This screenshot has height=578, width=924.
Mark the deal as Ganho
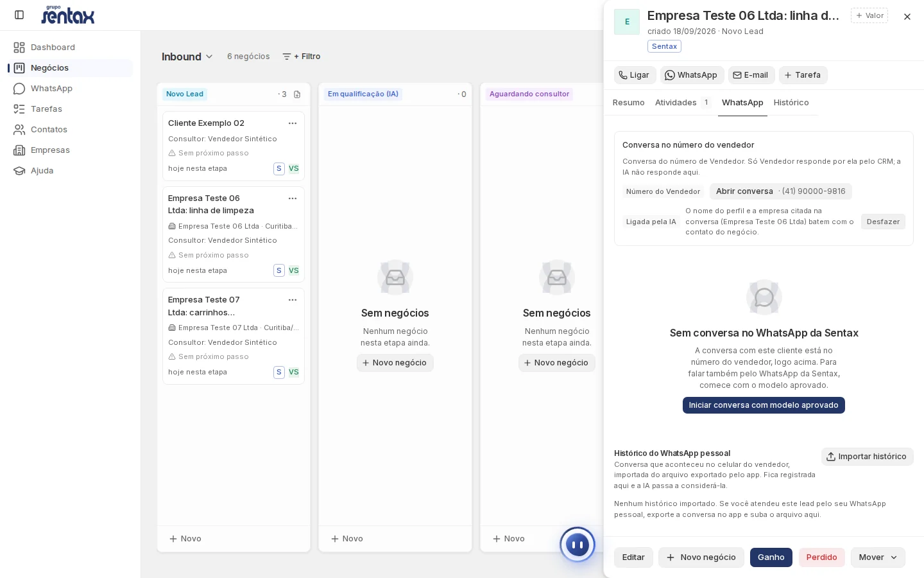771,557
